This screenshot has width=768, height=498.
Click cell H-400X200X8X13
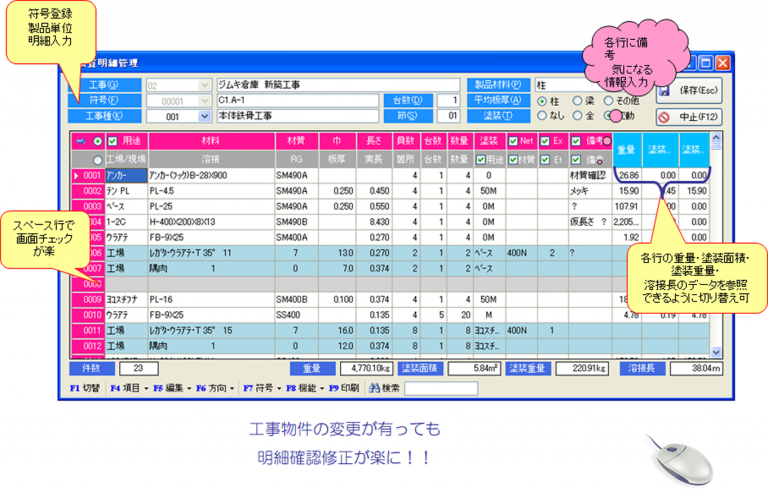point(212,222)
